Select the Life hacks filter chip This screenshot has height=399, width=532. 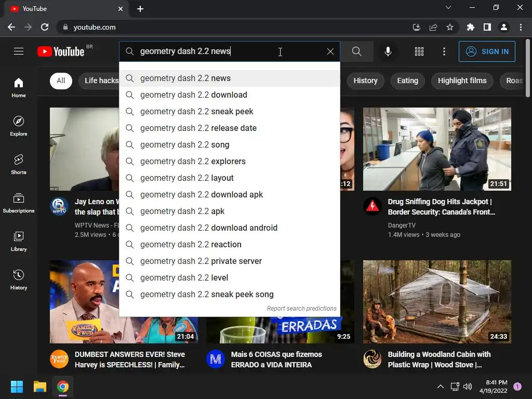point(99,81)
